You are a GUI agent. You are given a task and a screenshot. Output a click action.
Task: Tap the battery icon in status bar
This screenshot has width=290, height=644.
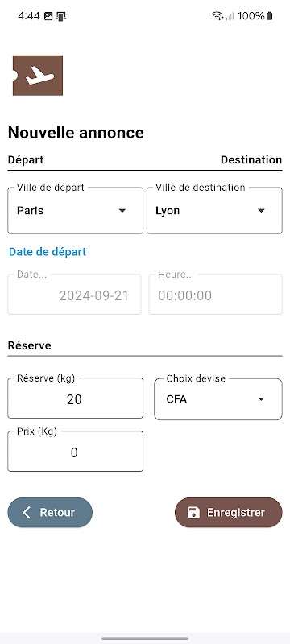coord(270,16)
